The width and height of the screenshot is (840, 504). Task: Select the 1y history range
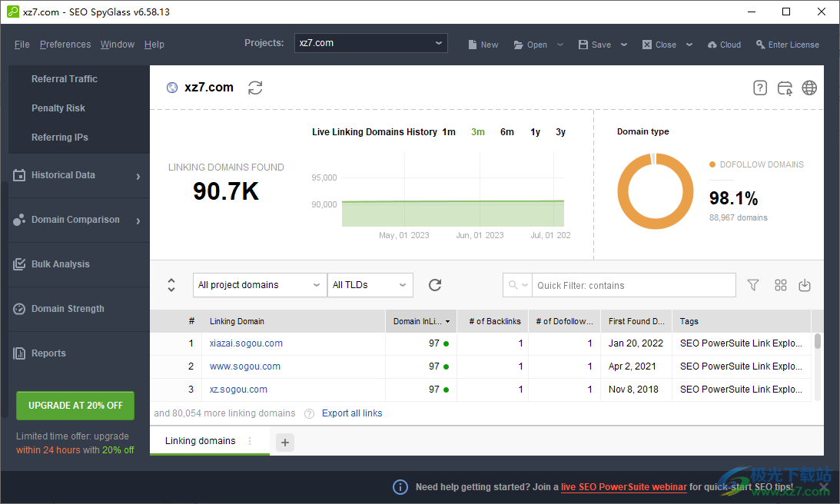click(x=535, y=131)
